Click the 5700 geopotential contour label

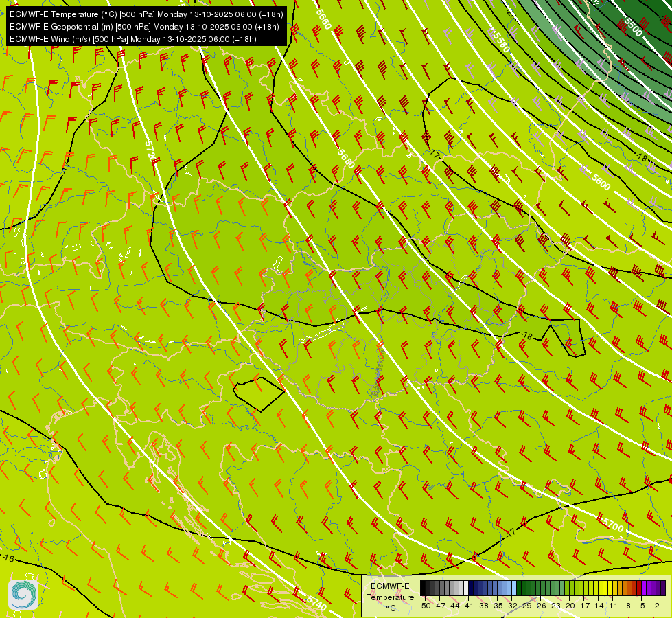click(613, 524)
